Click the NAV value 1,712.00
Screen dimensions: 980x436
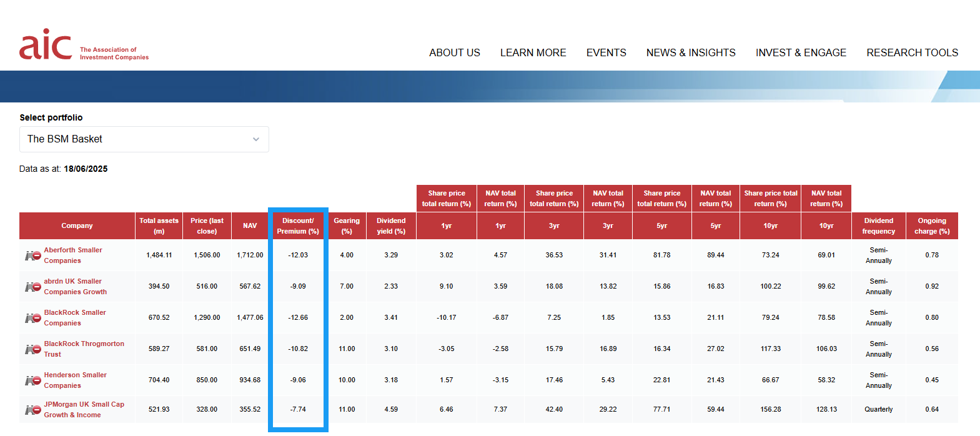pos(250,255)
